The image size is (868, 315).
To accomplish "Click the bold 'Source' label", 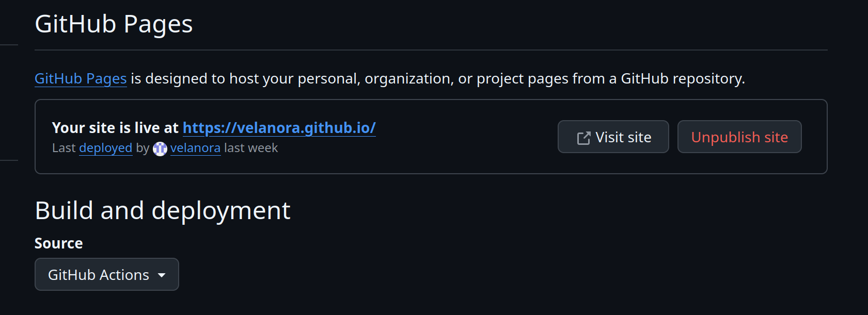I will pyautogui.click(x=59, y=243).
